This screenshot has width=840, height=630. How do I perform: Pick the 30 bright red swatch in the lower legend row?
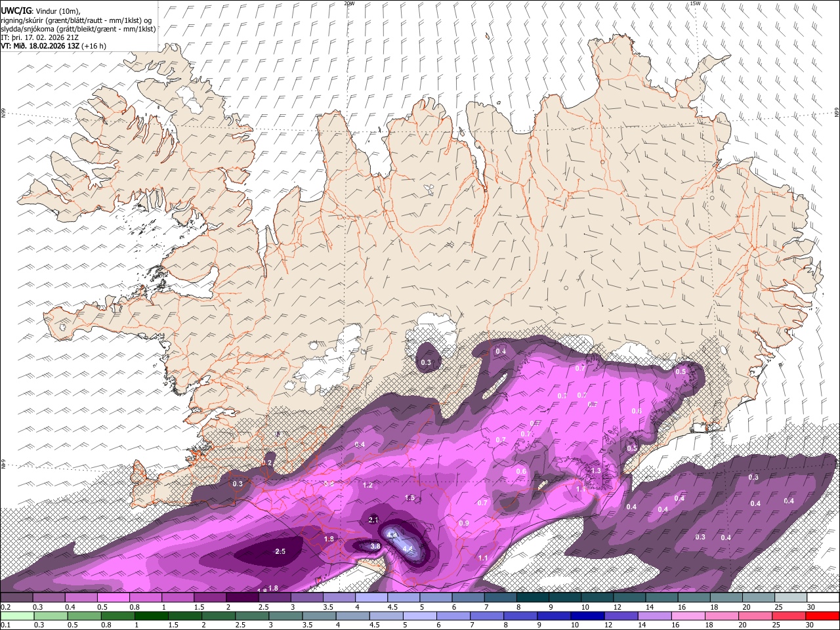tap(822, 616)
